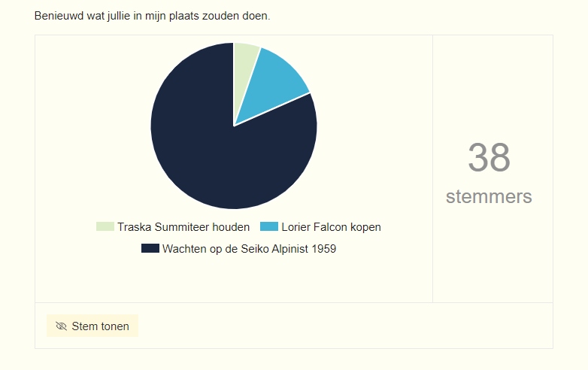The height and width of the screenshot is (370, 588).
Task: Toggle the Traska Summiteer houden legend label
Action: coord(183,227)
